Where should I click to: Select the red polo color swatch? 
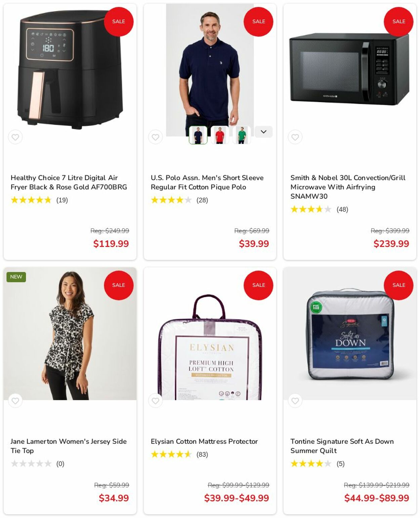pos(220,135)
